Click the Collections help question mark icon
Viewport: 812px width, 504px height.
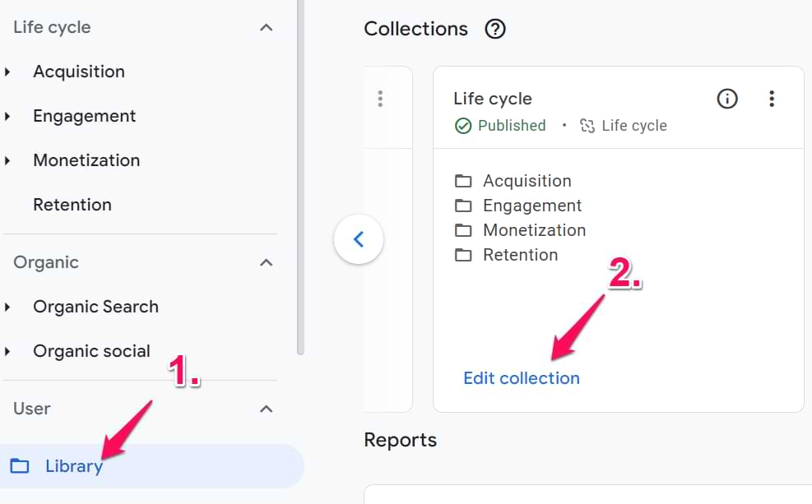(x=495, y=30)
